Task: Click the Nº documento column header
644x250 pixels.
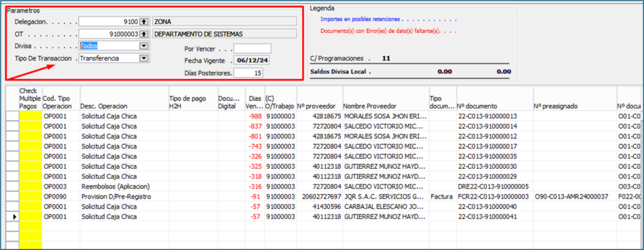Action: [x=494, y=99]
